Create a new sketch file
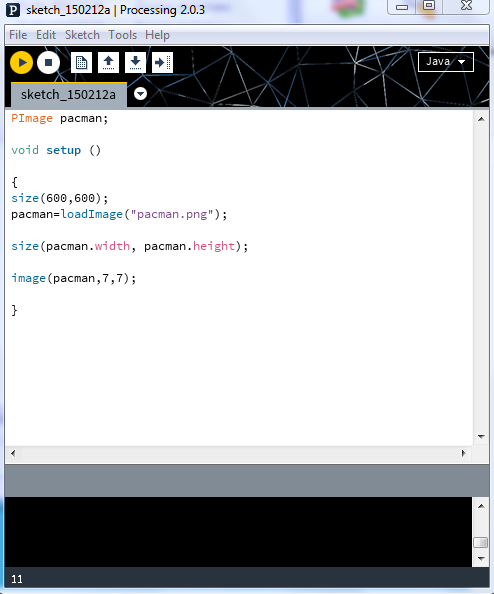 click(81, 63)
